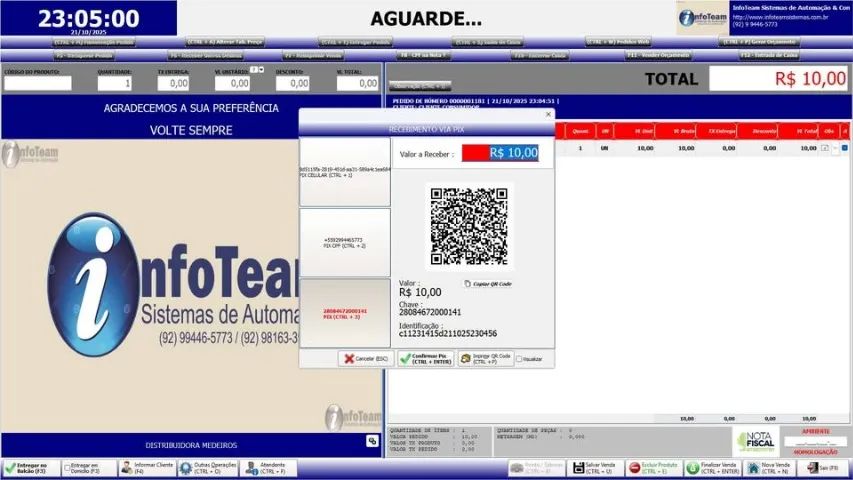The width and height of the screenshot is (853, 480).
Task: Click F12 - Entrada de Caixa button
Action: click(x=769, y=56)
